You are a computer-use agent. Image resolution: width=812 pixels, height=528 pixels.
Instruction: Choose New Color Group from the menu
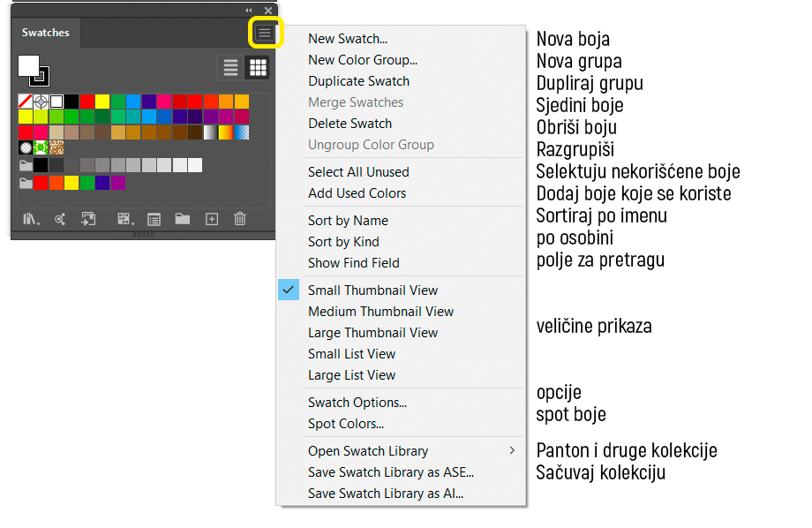tap(363, 60)
